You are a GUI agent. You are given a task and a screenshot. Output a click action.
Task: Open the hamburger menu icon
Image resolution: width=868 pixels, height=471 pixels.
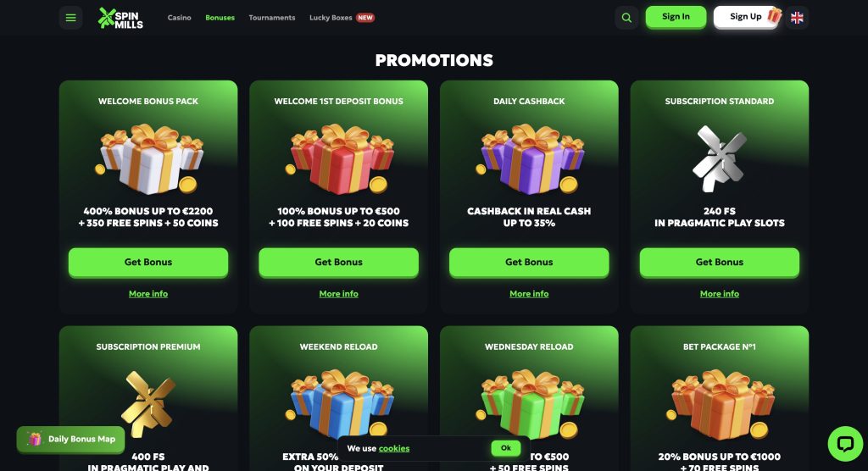[71, 18]
